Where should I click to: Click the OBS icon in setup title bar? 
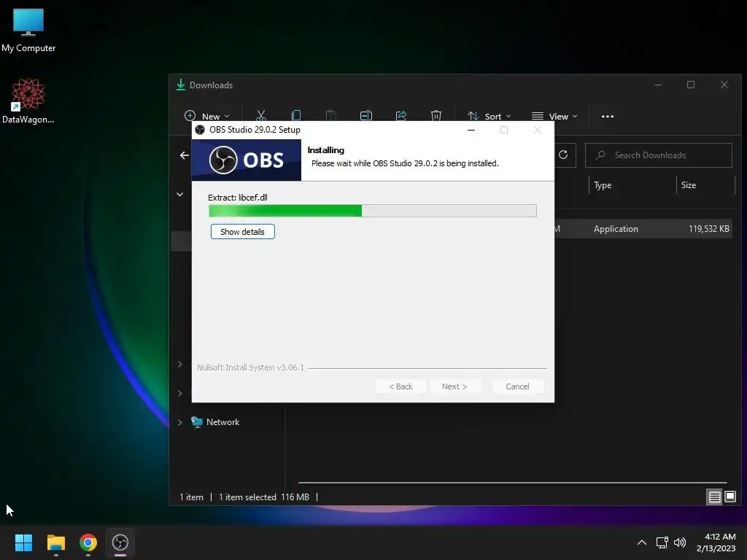(200, 130)
